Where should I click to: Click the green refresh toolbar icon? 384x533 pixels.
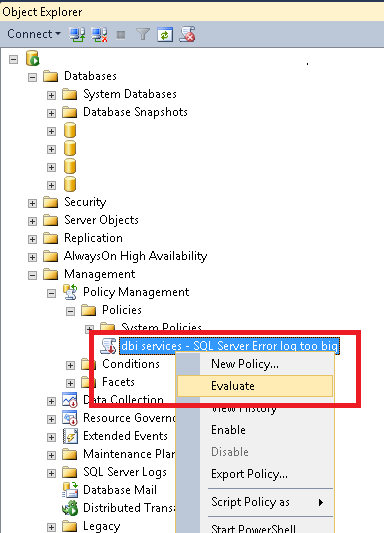pyautogui.click(x=165, y=35)
